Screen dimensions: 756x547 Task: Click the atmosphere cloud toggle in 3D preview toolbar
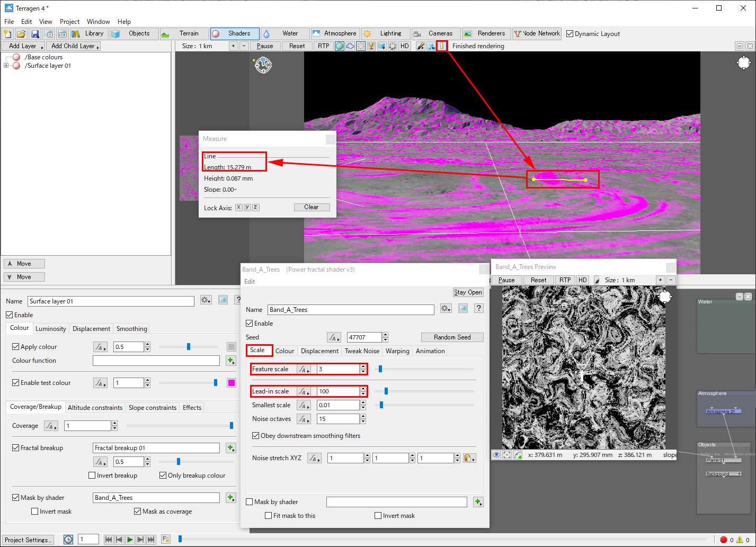350,46
